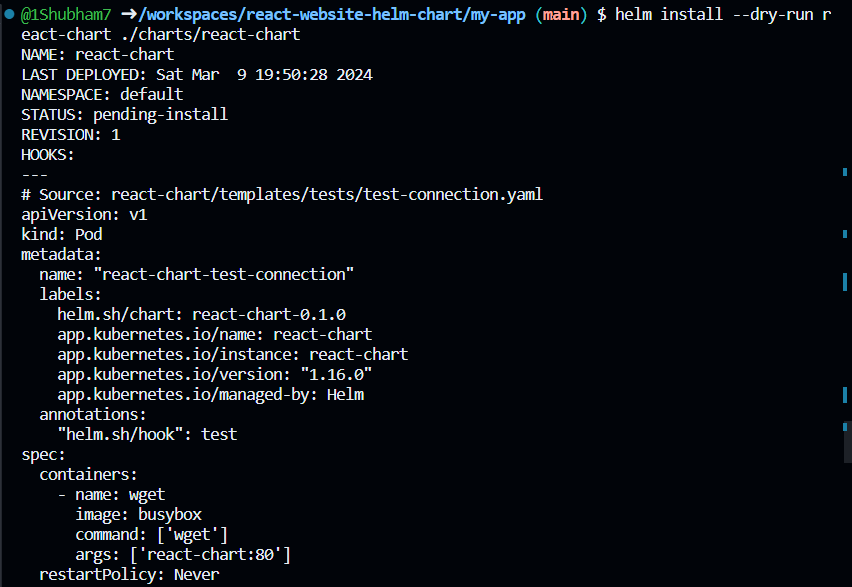Click the STATUS: pending-install line

point(124,114)
